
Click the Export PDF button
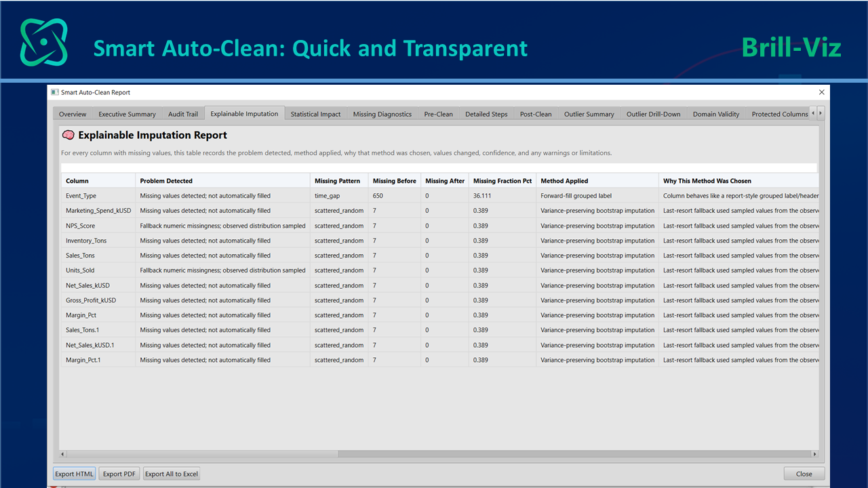(x=119, y=474)
